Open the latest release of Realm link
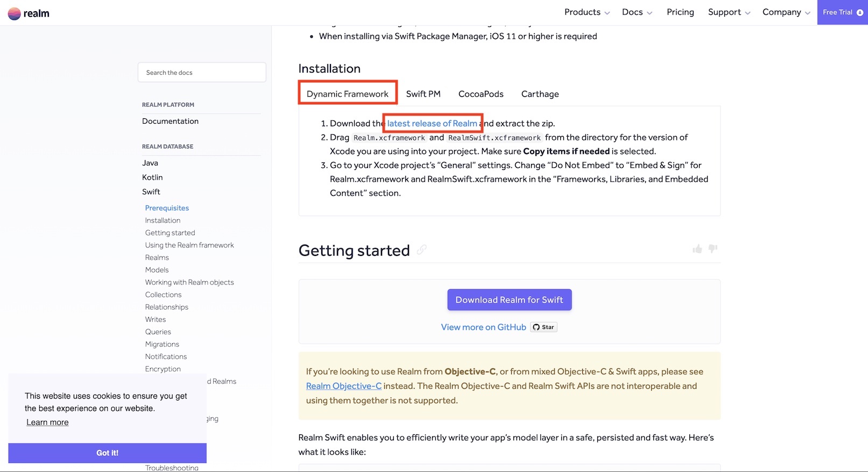 [x=432, y=123]
